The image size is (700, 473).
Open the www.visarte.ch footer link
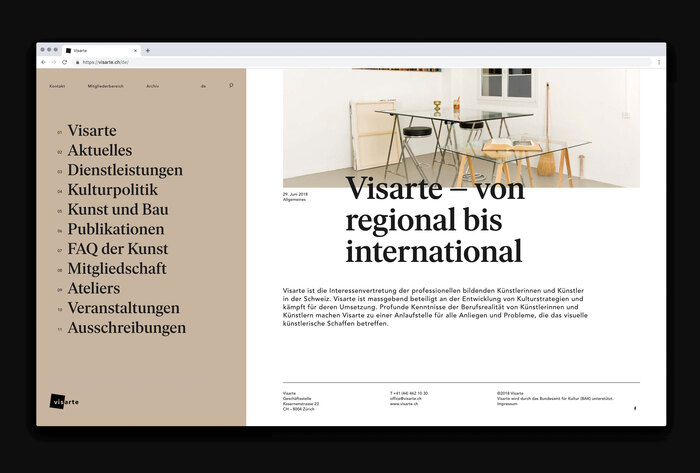pyautogui.click(x=404, y=404)
